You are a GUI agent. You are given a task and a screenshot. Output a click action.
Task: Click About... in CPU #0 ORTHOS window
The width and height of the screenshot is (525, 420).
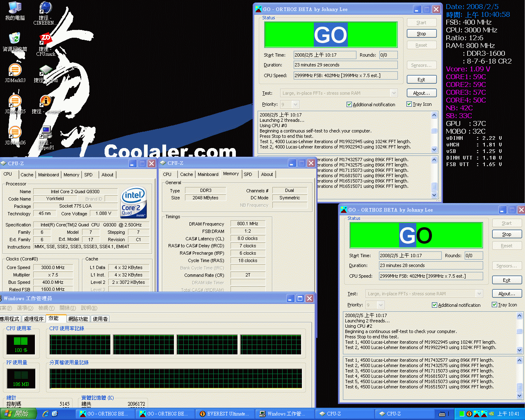tap(422, 93)
